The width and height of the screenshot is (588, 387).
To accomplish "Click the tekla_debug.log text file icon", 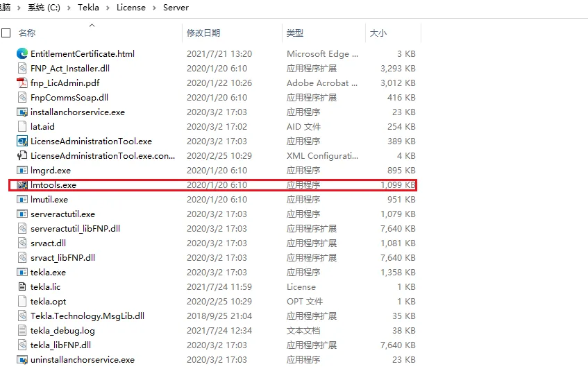I will click(x=22, y=330).
